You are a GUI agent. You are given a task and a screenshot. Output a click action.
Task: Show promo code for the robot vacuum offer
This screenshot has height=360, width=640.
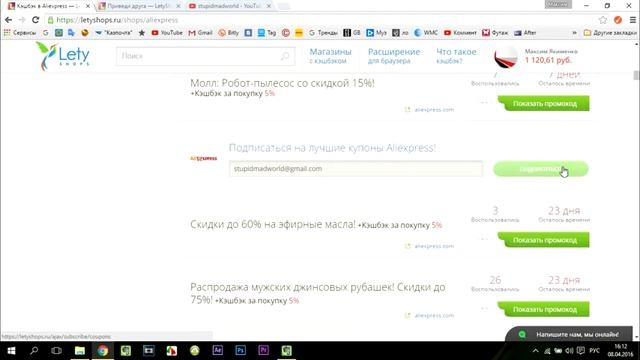[x=544, y=104]
